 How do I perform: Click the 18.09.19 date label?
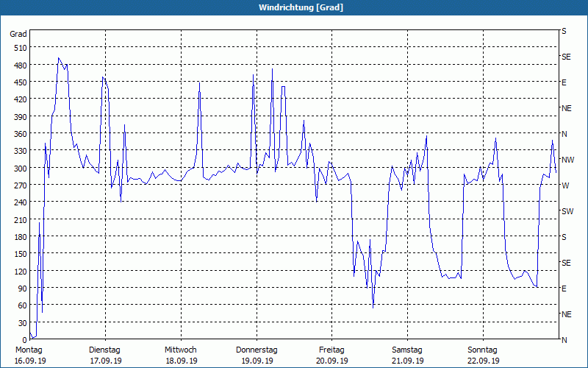pyautogui.click(x=182, y=361)
